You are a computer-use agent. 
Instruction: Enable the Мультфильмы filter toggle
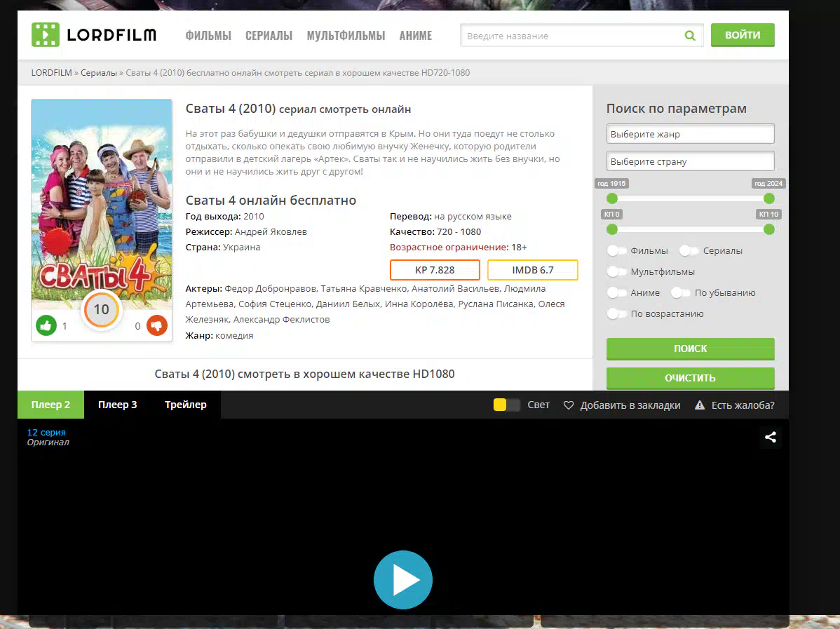[616, 271]
